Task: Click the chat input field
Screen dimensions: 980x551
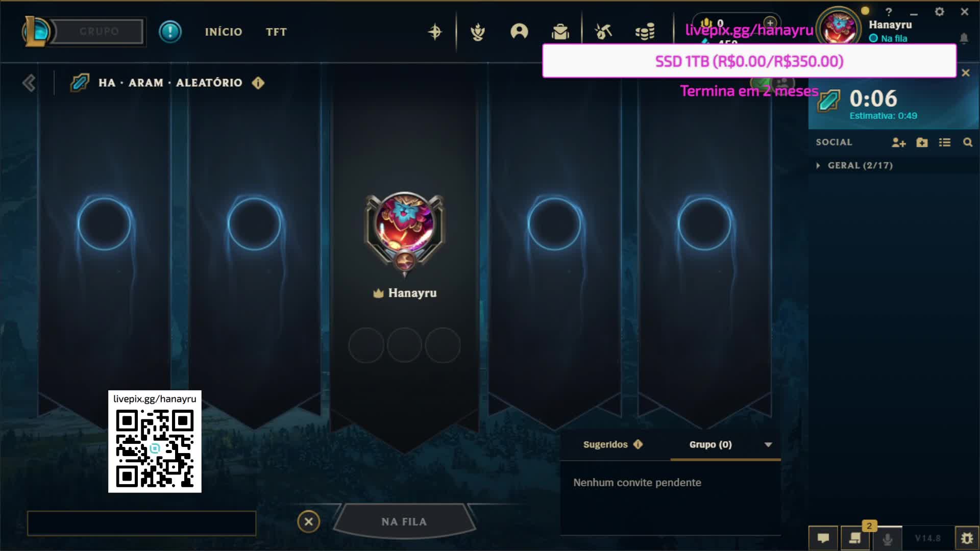Action: tap(141, 523)
